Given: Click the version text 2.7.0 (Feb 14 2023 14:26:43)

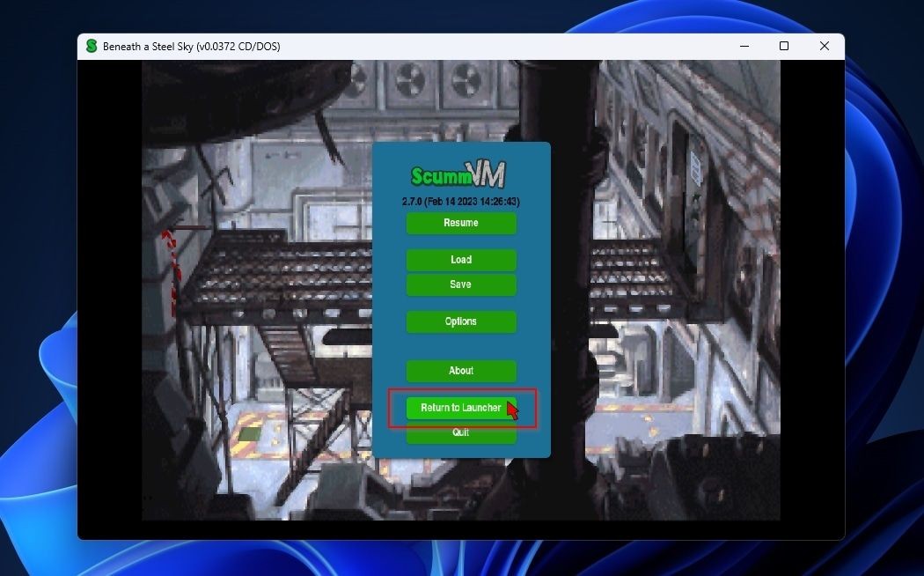Looking at the screenshot, I should pyautogui.click(x=461, y=202).
